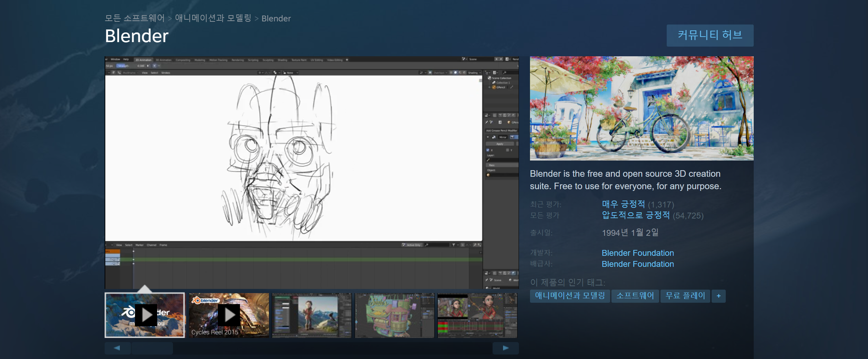Click the 모든 평가 label
The image size is (868, 359).
544,215
